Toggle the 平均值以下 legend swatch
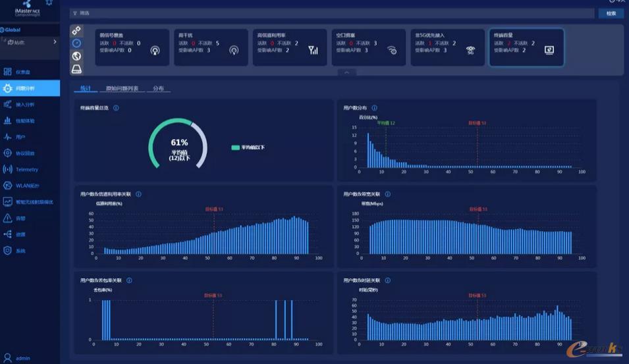629x364 pixels. (x=235, y=147)
